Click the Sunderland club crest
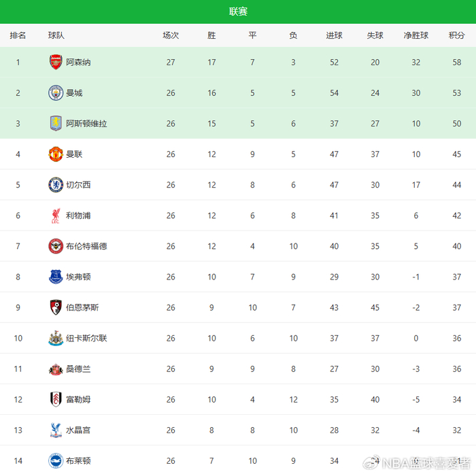The height and width of the screenshot is (474, 476). pos(55,369)
